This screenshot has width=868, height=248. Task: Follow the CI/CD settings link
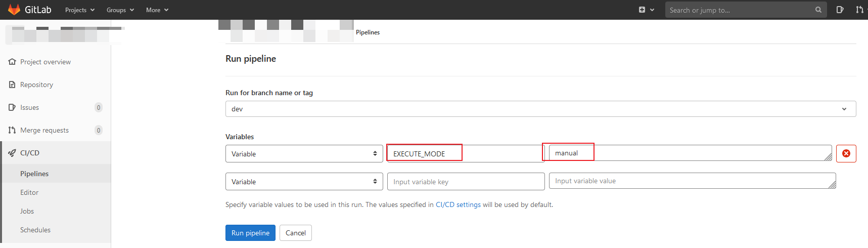pyautogui.click(x=458, y=204)
